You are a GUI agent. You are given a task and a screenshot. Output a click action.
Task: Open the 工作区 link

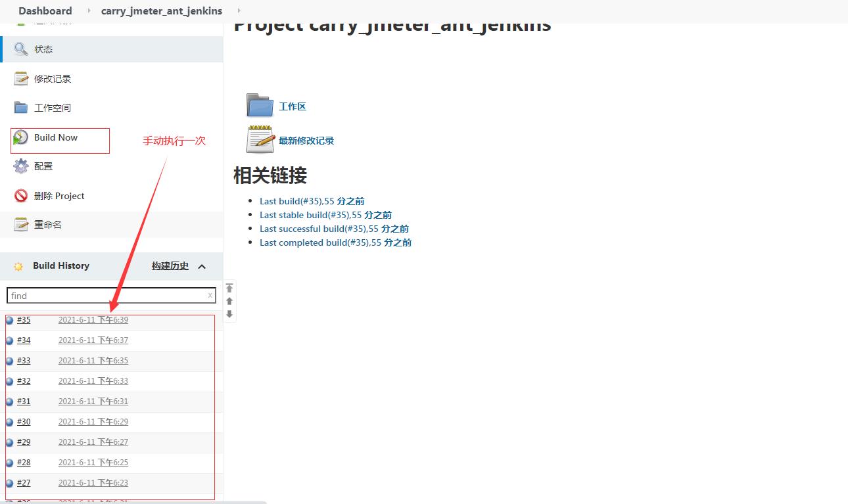(x=293, y=106)
